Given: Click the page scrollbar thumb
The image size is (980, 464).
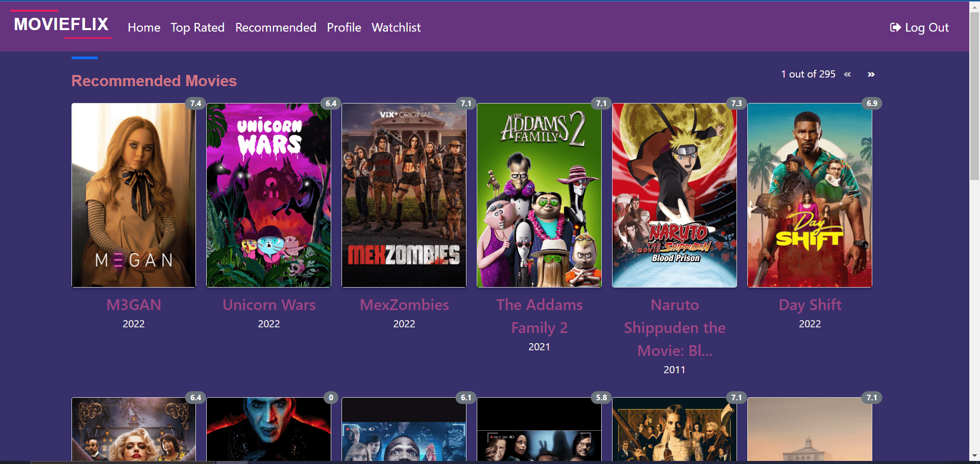Looking at the screenshot, I should point(974,96).
